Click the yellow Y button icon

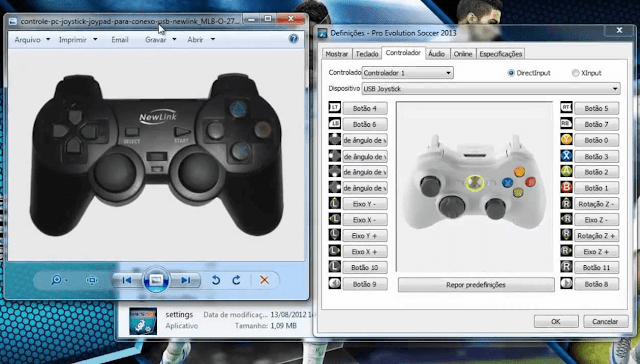click(x=566, y=140)
